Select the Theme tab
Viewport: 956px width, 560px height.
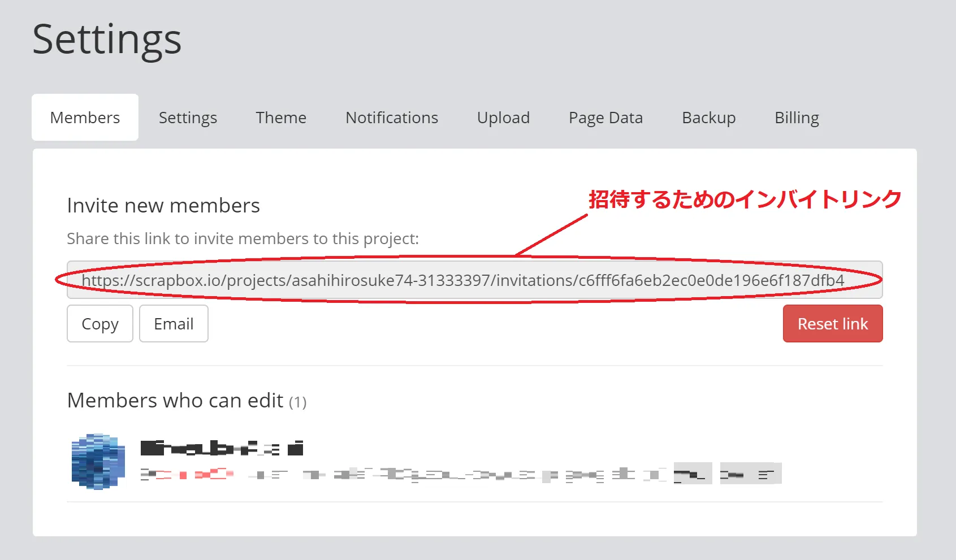281,118
